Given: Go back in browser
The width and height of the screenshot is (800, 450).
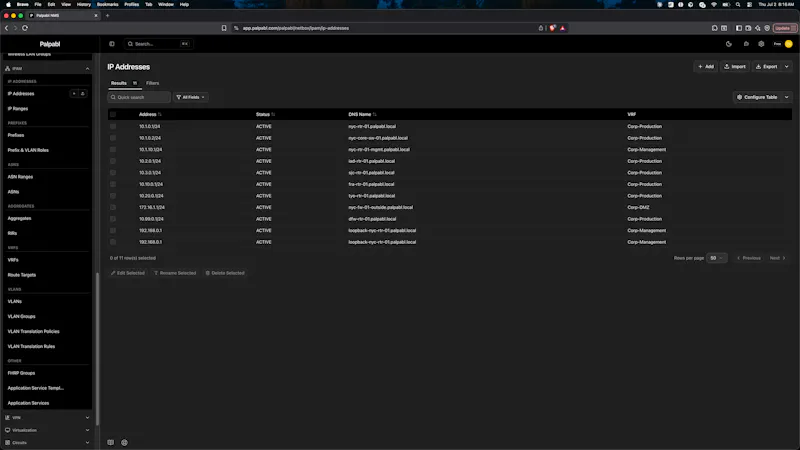Looking at the screenshot, I should coord(7,28).
